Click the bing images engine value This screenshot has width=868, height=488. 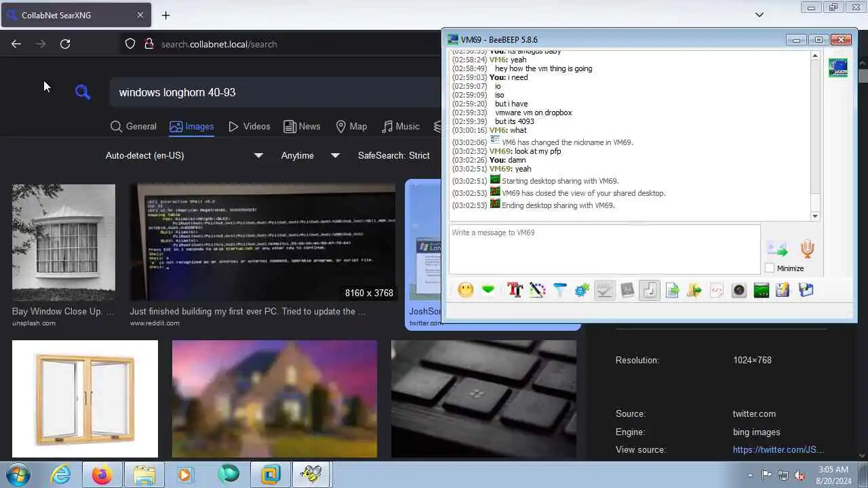pyautogui.click(x=757, y=432)
